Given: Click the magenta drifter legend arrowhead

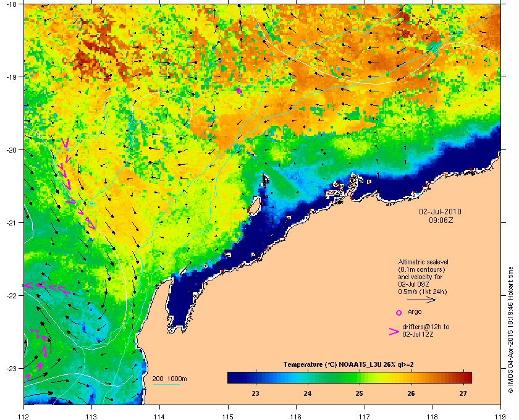Looking at the screenshot, I should [x=394, y=332].
